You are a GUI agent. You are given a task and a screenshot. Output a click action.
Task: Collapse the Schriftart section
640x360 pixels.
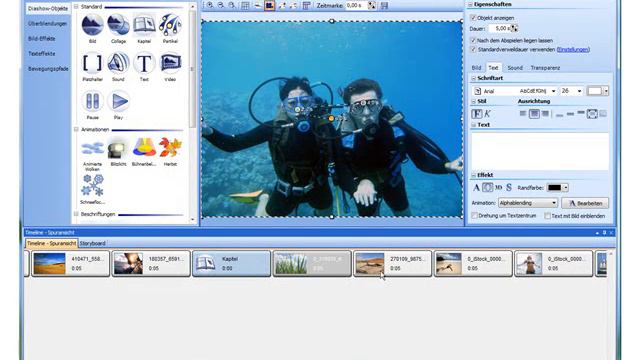474,78
